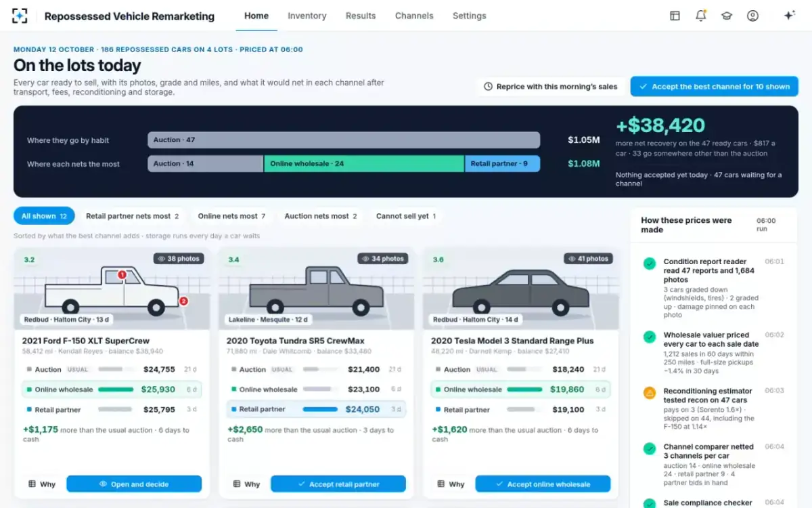Open the layout panel icon in header

675,16
